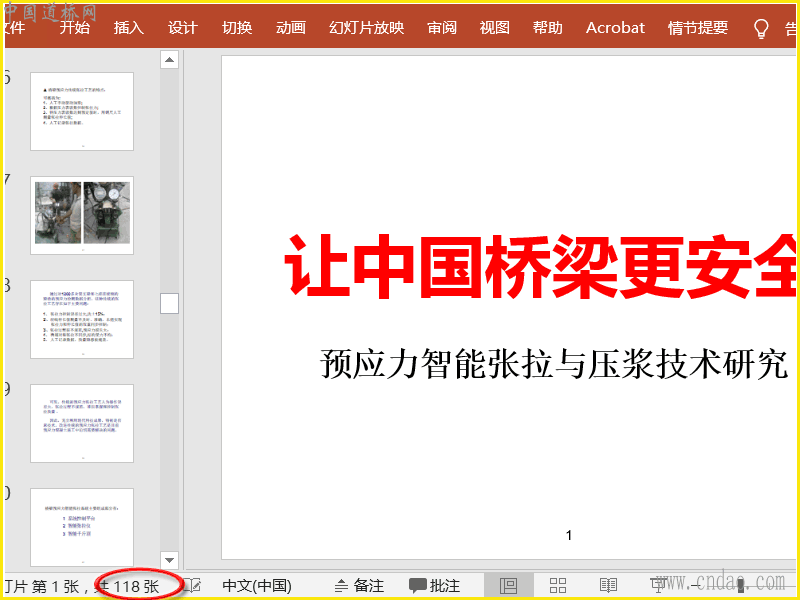Open the Acrobat ribbon tab
This screenshot has height=600, width=800.
615,27
